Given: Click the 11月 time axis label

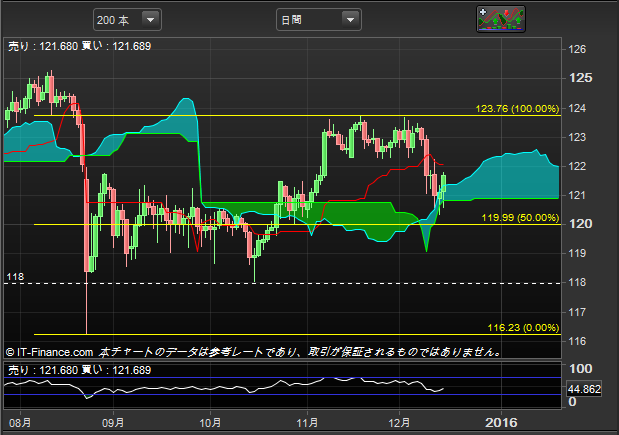Looking at the screenshot, I should (307, 423).
